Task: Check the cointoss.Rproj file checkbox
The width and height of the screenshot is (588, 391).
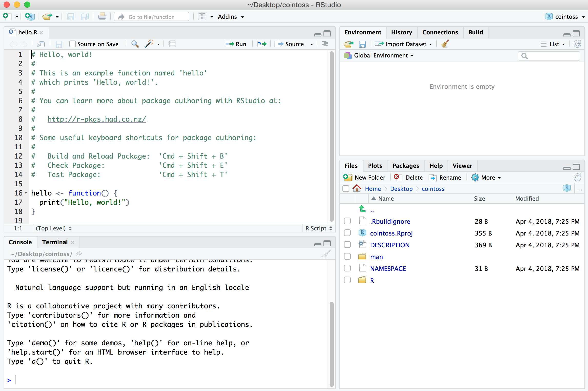Action: tap(347, 233)
